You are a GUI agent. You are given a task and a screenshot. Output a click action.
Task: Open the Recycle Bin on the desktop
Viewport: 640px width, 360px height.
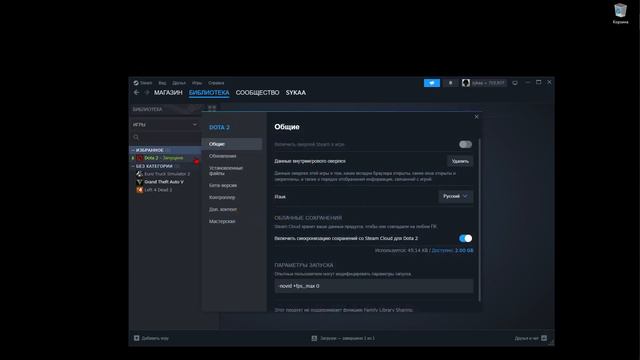pos(620,13)
